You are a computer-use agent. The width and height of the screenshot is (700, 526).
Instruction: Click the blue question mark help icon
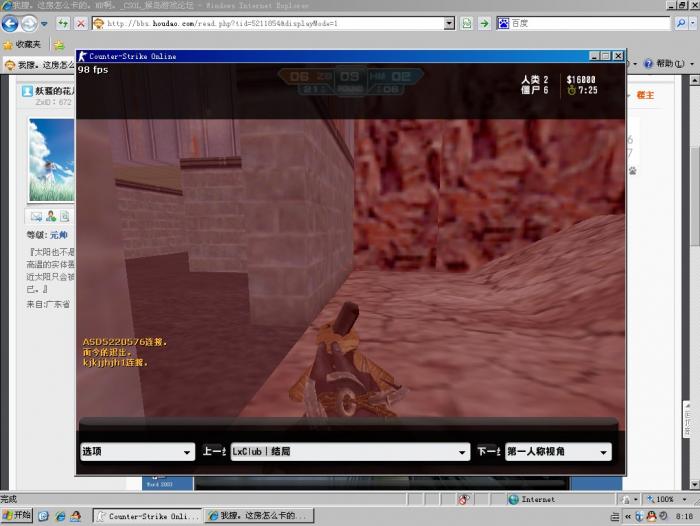pyautogui.click(x=648, y=64)
